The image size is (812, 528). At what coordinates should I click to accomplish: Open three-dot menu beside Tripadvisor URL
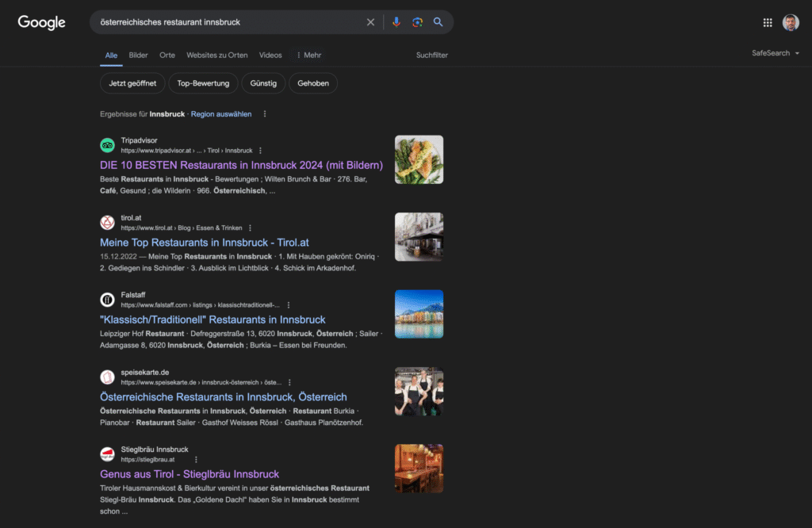pos(260,151)
